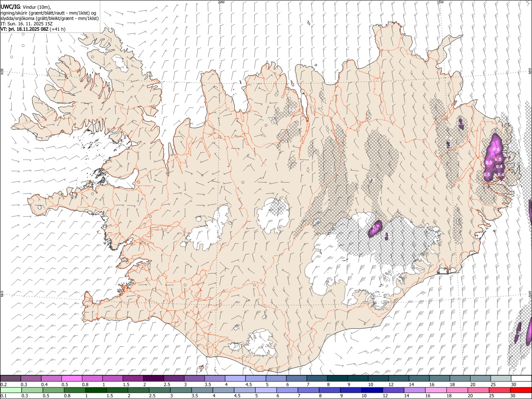Click the upper legend row swatch labeled 0.2
This screenshot has height=399, width=532.
[11, 378]
